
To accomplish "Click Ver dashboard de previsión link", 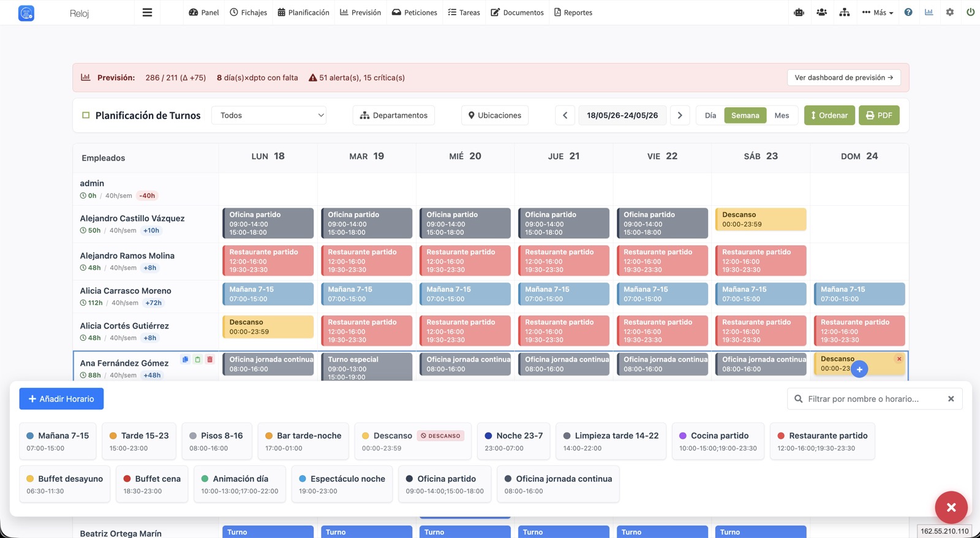I will pyautogui.click(x=843, y=78).
